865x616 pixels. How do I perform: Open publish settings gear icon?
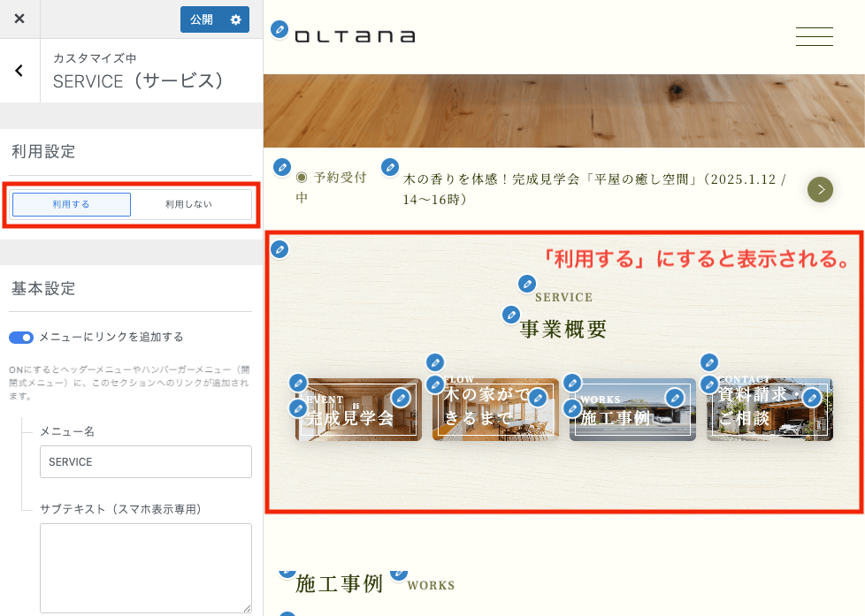pyautogui.click(x=236, y=19)
